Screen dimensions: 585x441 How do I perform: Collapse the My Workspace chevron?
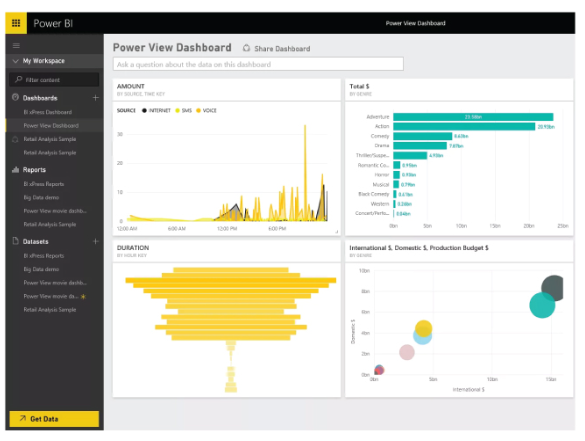tap(15, 61)
